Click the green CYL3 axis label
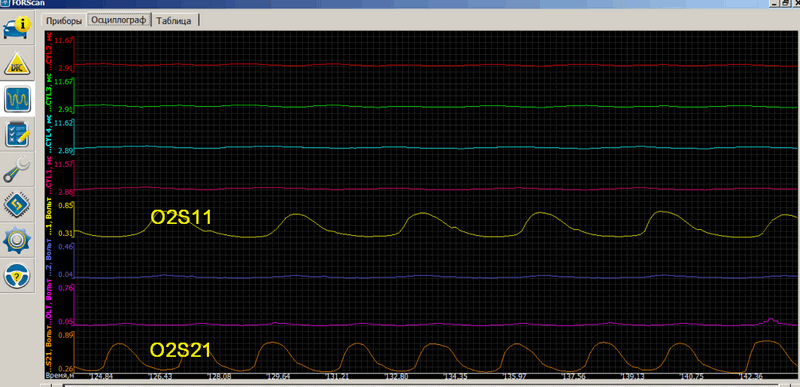 pyautogui.click(x=49, y=94)
